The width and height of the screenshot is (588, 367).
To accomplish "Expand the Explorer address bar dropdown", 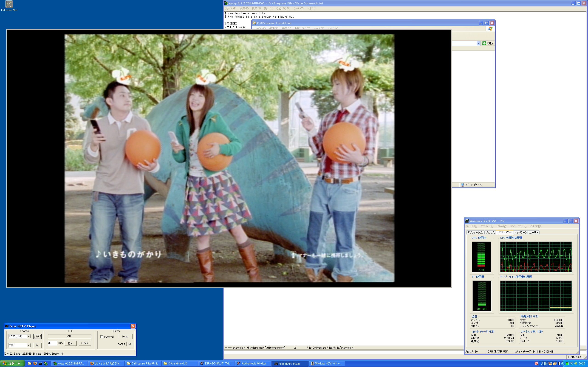I will [478, 43].
